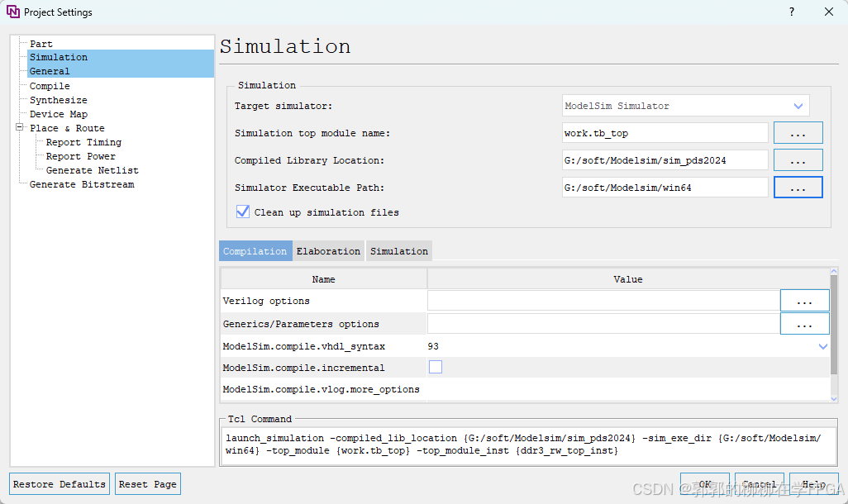Click Simulator Executable Path input field
The image size is (848, 504).
[665, 187]
